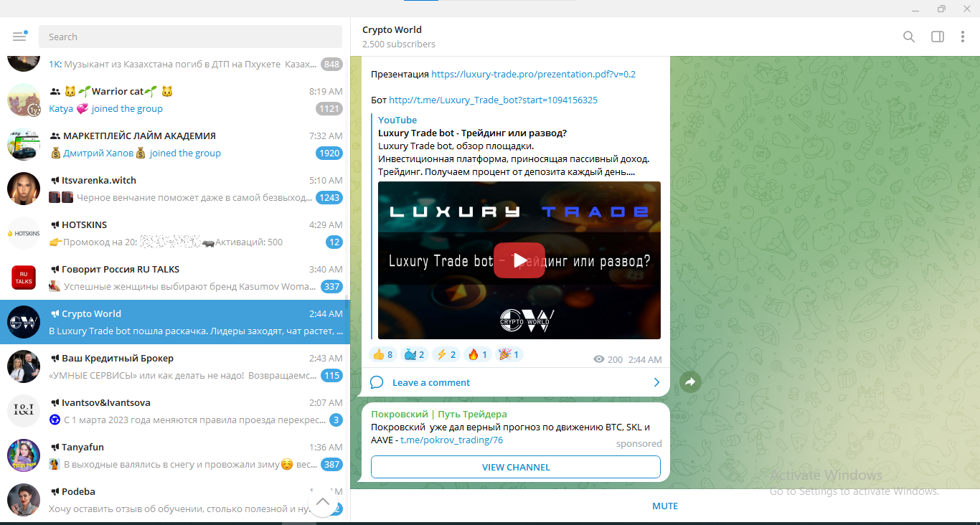Open Itsvarenka.witch channel
980x525 pixels.
click(175, 189)
